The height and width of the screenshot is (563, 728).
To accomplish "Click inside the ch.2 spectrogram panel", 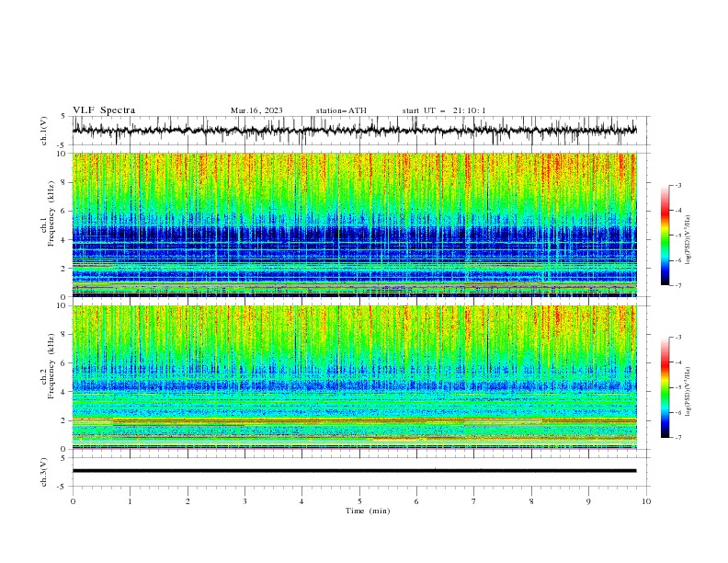I will pos(354,377).
